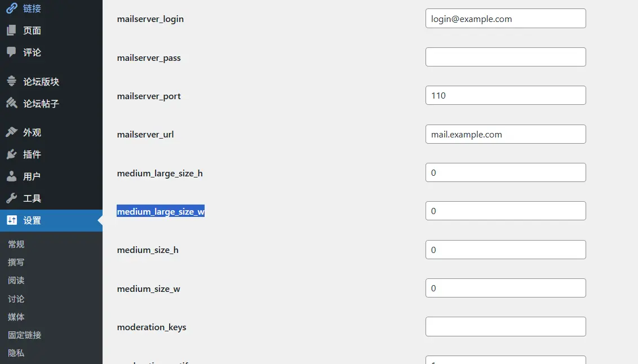Click the Tools wrench icon

tap(11, 198)
